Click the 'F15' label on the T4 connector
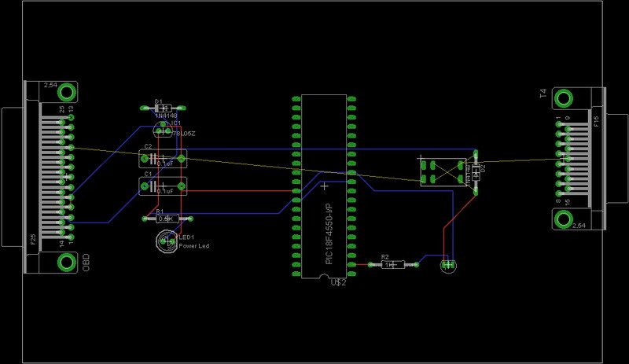629x364 pixels. pyautogui.click(x=596, y=122)
